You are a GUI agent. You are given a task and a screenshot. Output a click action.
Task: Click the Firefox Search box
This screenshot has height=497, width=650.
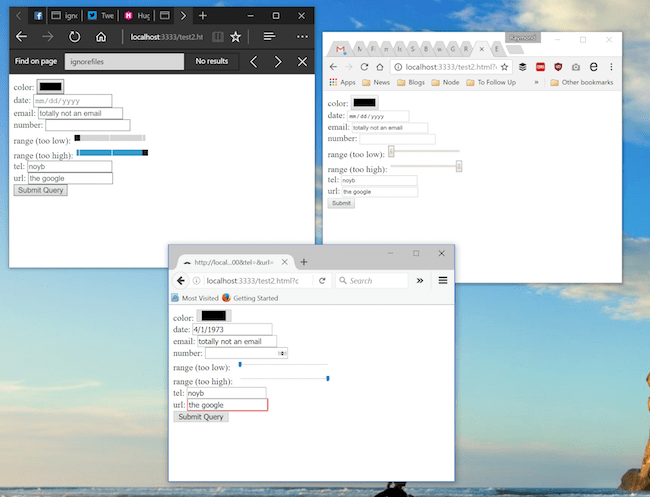click(372, 281)
